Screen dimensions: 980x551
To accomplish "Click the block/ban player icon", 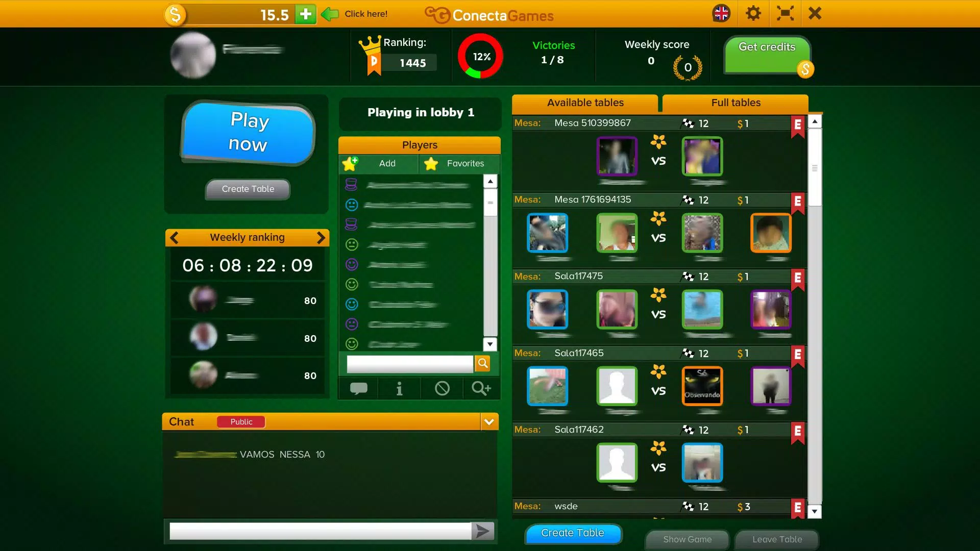I will pos(441,388).
